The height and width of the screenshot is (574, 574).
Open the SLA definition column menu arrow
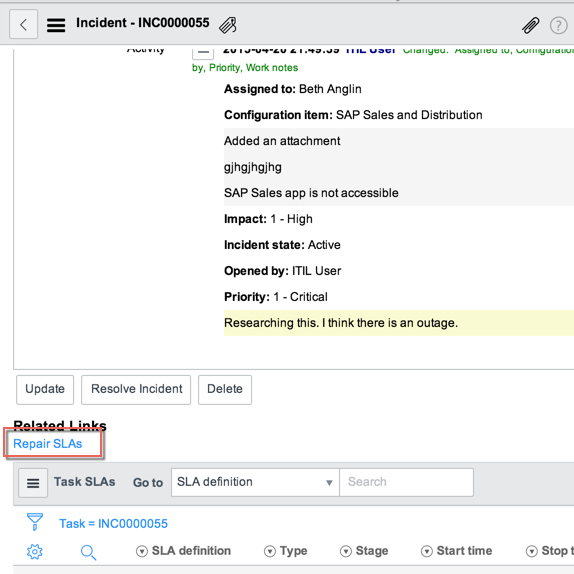click(142, 551)
